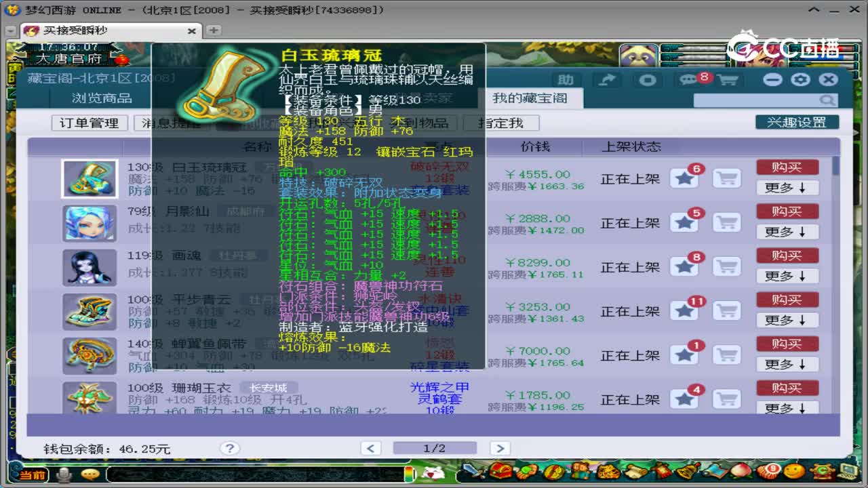Buy the 平步青云 shoes with 购买 button
868x488 pixels.
[787, 300]
